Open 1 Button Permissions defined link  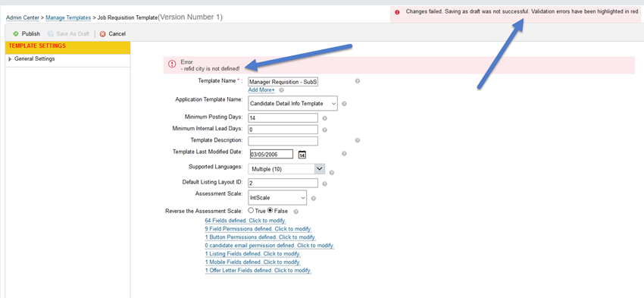point(261,237)
